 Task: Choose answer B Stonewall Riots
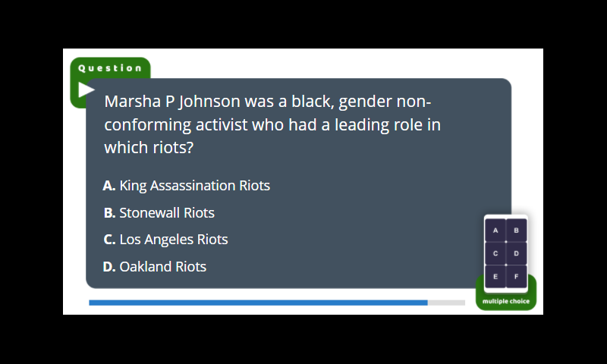pyautogui.click(x=159, y=213)
